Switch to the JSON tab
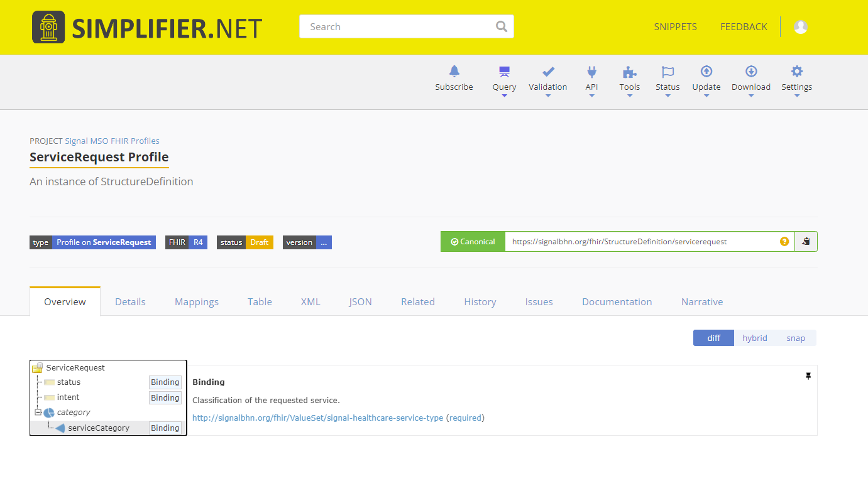 coord(360,301)
